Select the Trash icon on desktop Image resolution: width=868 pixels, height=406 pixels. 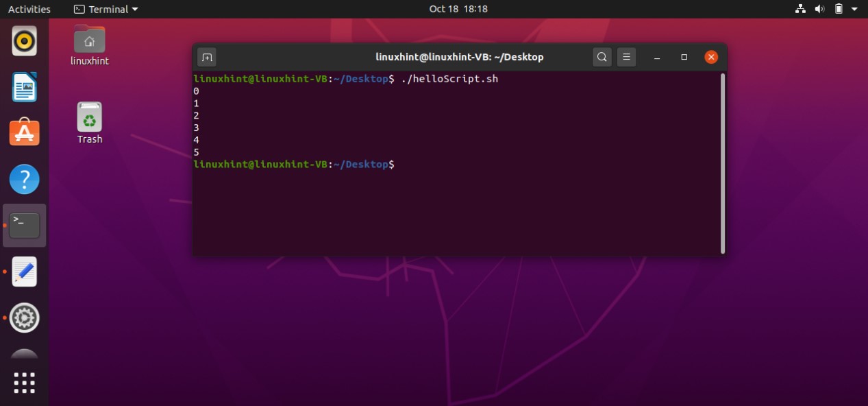(90, 123)
